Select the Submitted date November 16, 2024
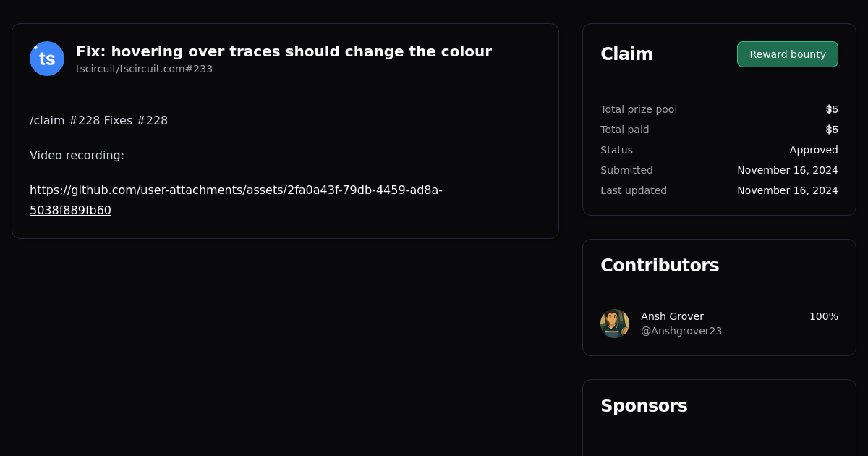This screenshot has width=868, height=456. (787, 170)
